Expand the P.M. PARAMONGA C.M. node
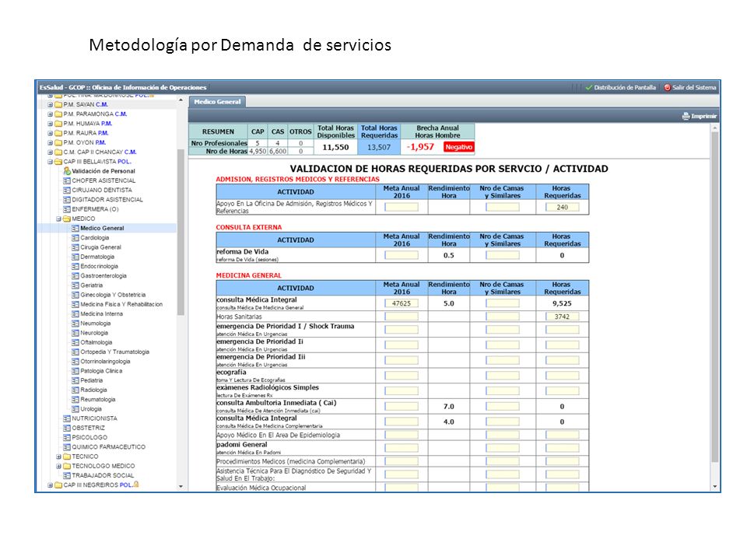The width and height of the screenshot is (747, 560). [50, 114]
